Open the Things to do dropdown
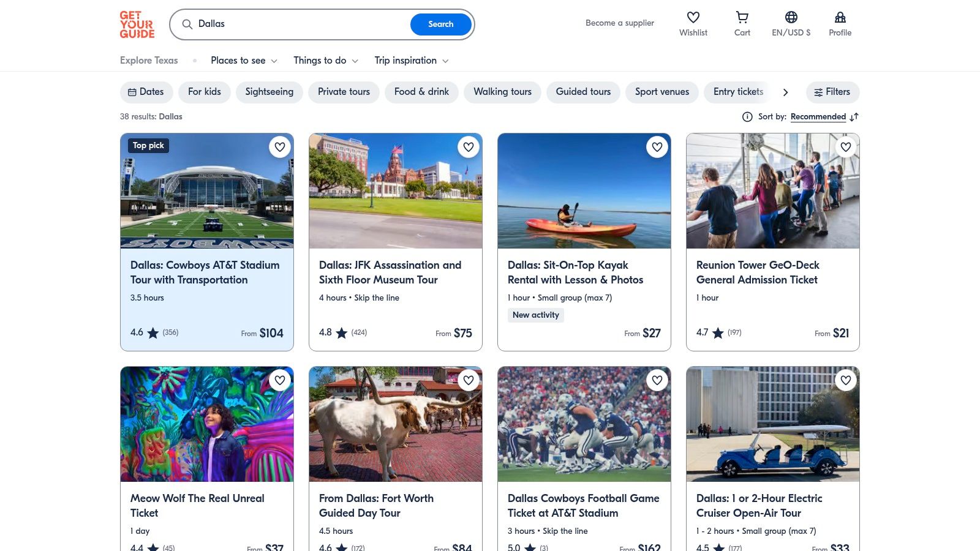This screenshot has height=551, width=980. pyautogui.click(x=325, y=61)
